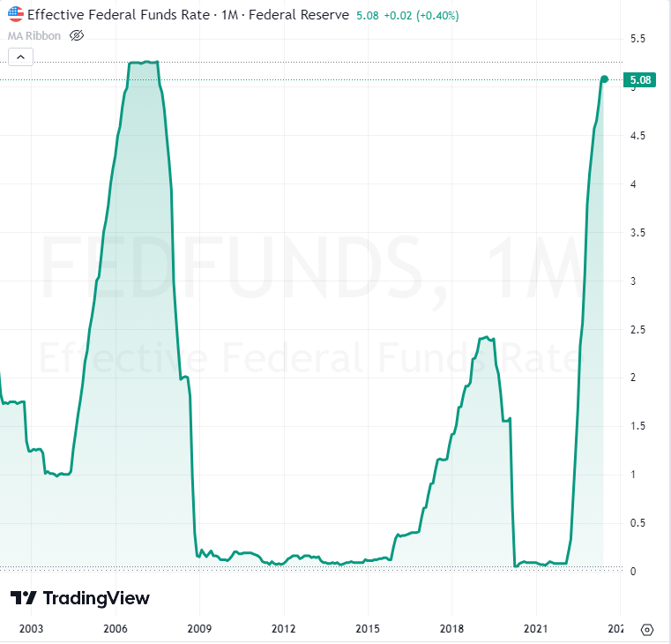The image size is (671, 644).
Task: Click the 2009 label on time axis
Action: [x=199, y=629]
